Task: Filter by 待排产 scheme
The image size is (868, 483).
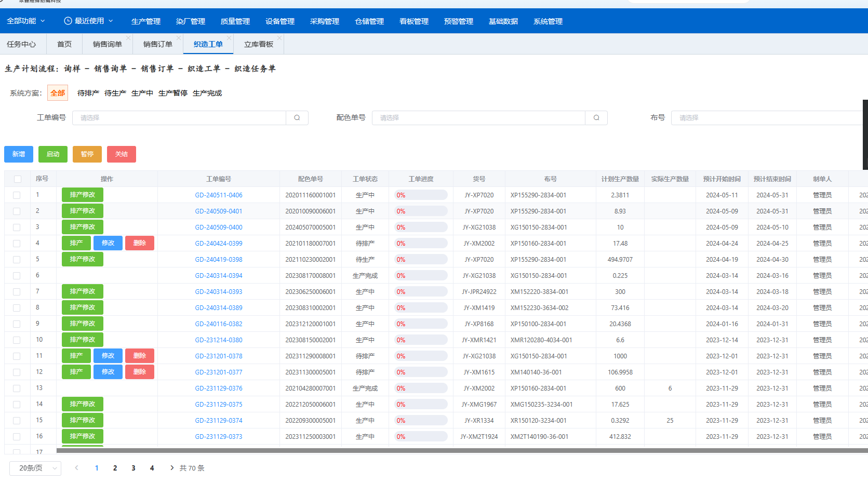Action: [x=88, y=93]
